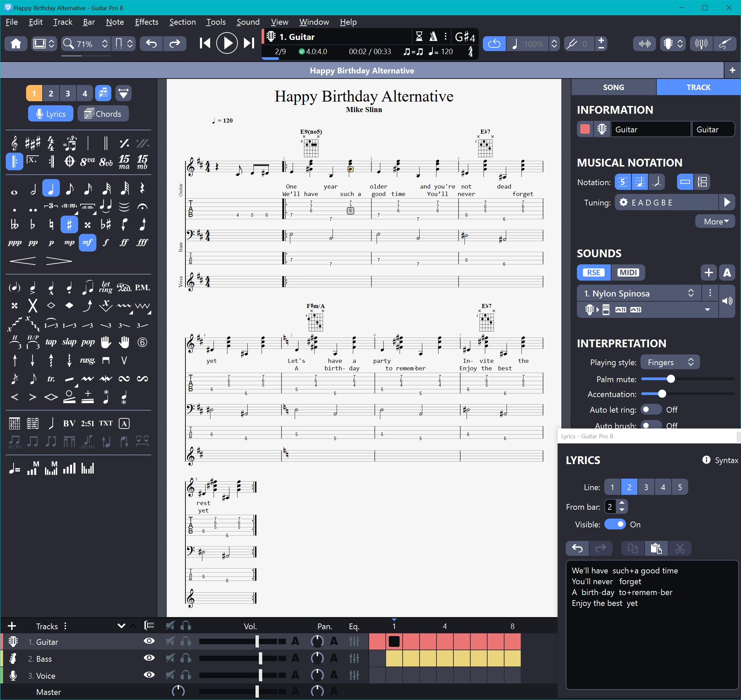Open the Effects menu
Screen dimensions: 741x700
point(146,22)
